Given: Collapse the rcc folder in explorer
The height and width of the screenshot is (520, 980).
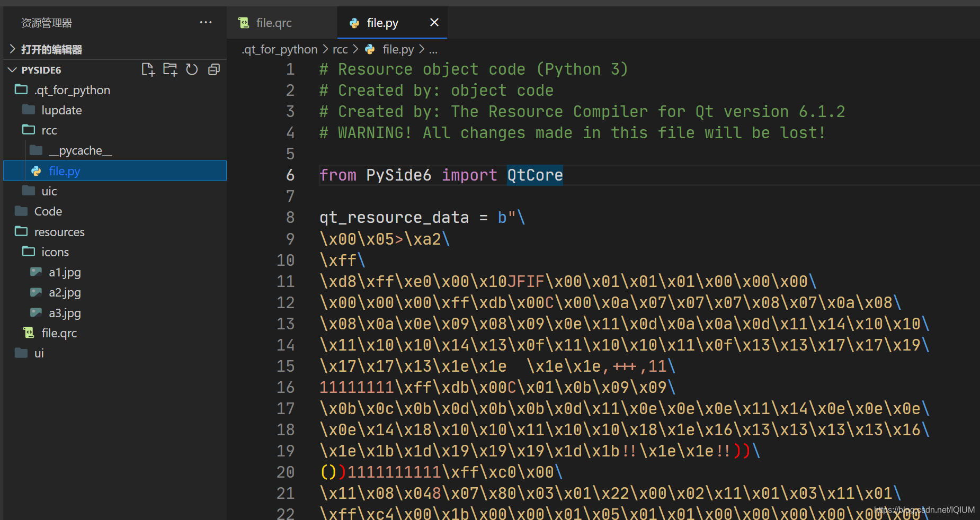Looking at the screenshot, I should 115,130.
